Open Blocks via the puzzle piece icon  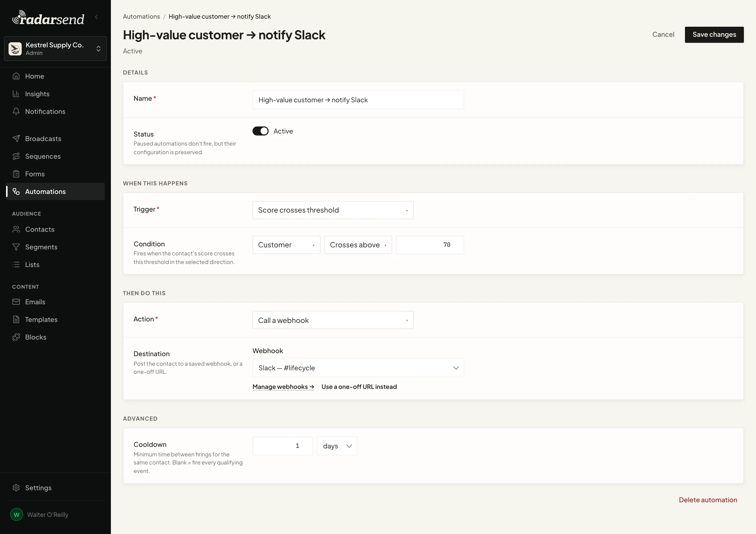16,337
